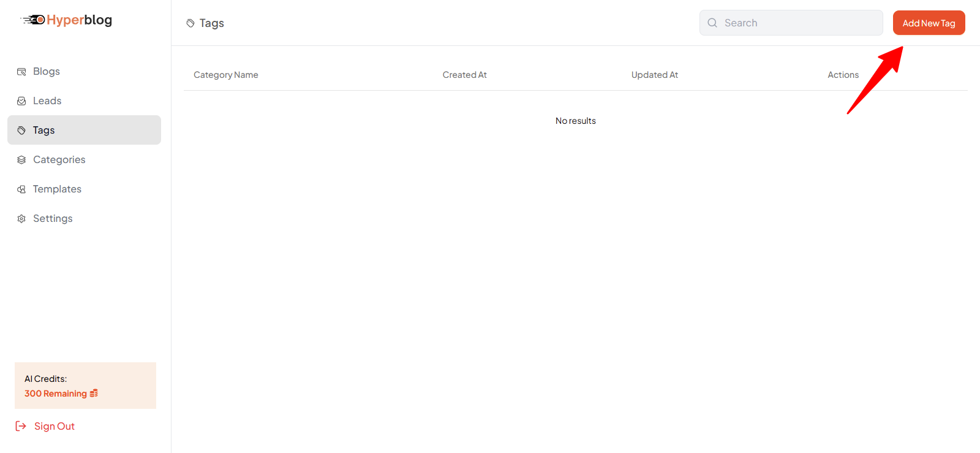Click the AI Credits label
980x453 pixels.
click(x=46, y=379)
